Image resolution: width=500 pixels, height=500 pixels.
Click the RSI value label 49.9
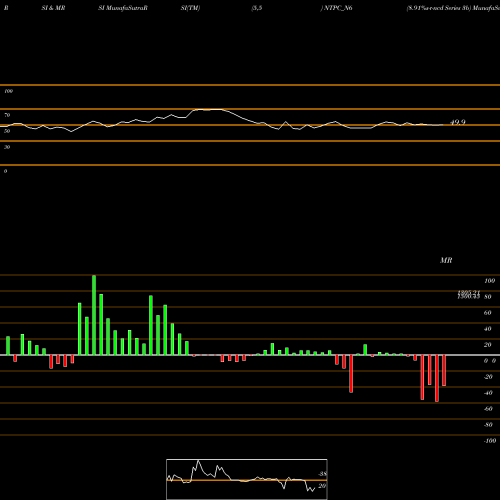tap(458, 122)
